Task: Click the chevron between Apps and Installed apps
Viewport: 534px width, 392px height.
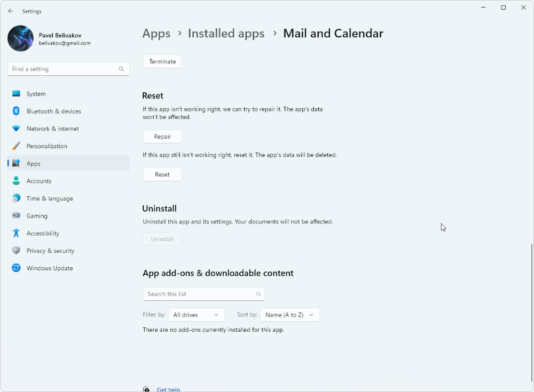Action: pyautogui.click(x=179, y=34)
